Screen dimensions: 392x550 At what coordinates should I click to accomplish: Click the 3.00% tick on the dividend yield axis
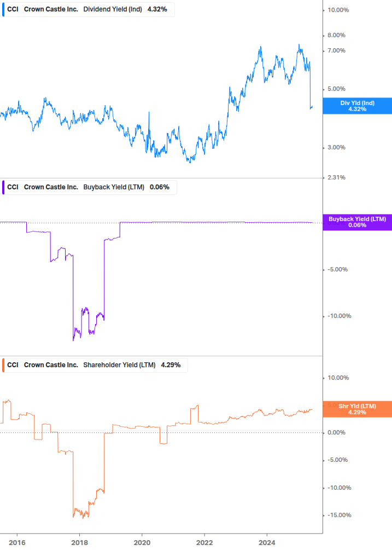point(336,148)
